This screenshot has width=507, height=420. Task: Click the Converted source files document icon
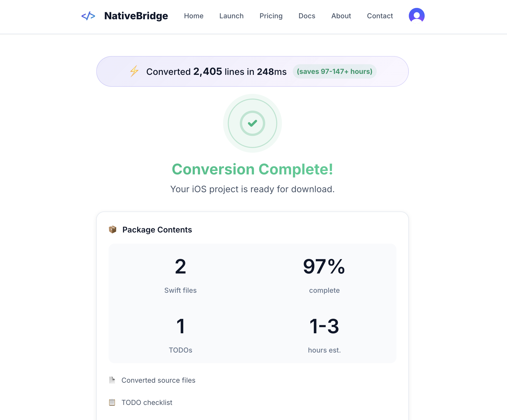pyautogui.click(x=112, y=380)
